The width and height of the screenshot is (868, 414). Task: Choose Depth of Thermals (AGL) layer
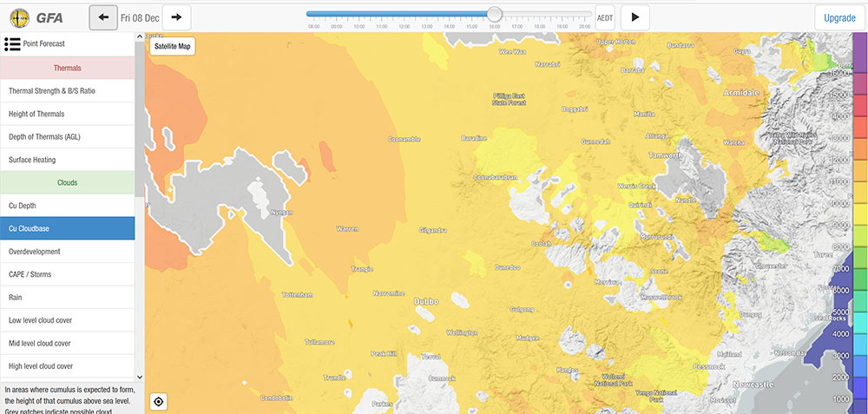pyautogui.click(x=67, y=137)
